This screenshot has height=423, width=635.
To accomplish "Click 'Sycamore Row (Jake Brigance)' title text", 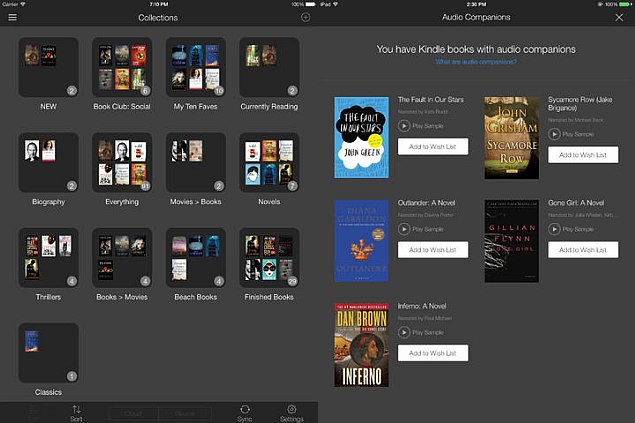I will click(x=580, y=104).
